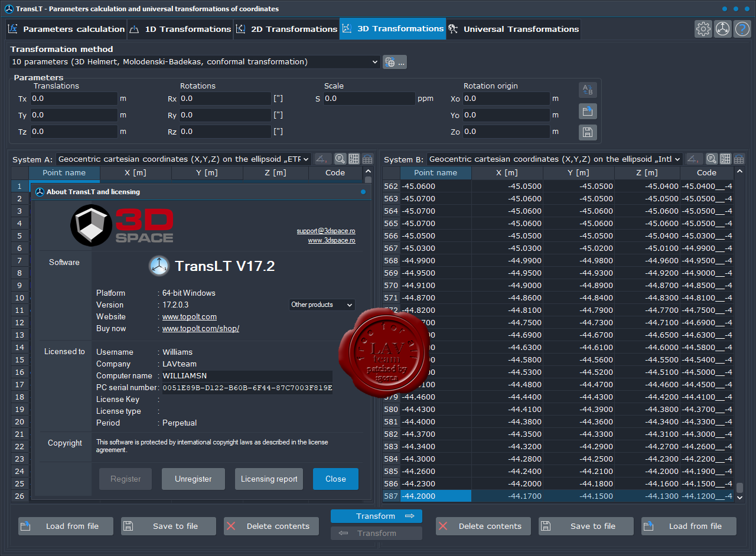Click System A grid columns icon

click(354, 159)
